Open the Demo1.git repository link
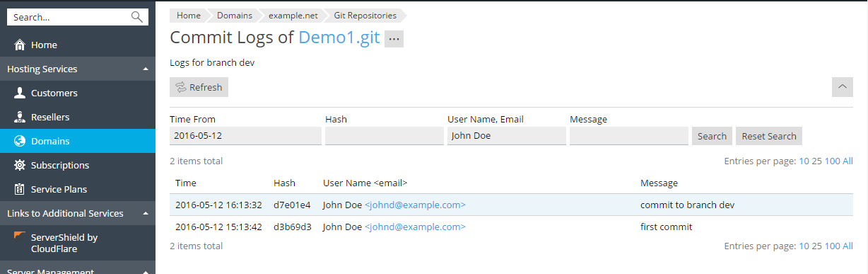The width and height of the screenshot is (868, 274). (339, 38)
